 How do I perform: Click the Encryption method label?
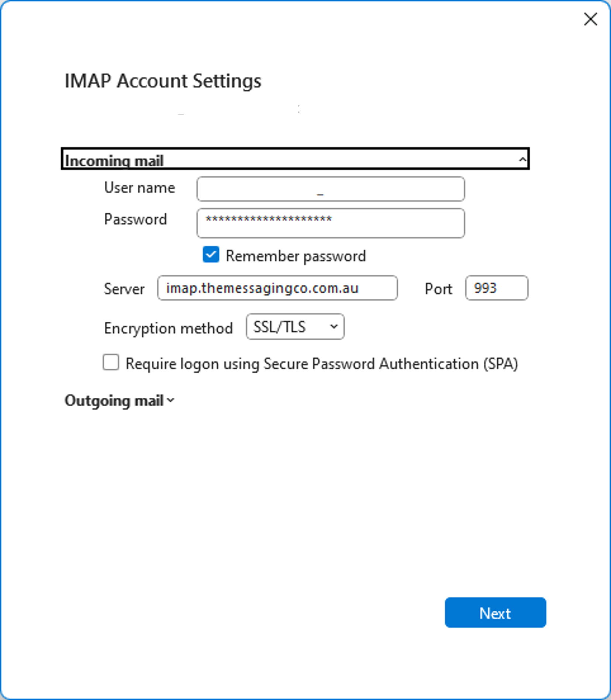pyautogui.click(x=168, y=328)
